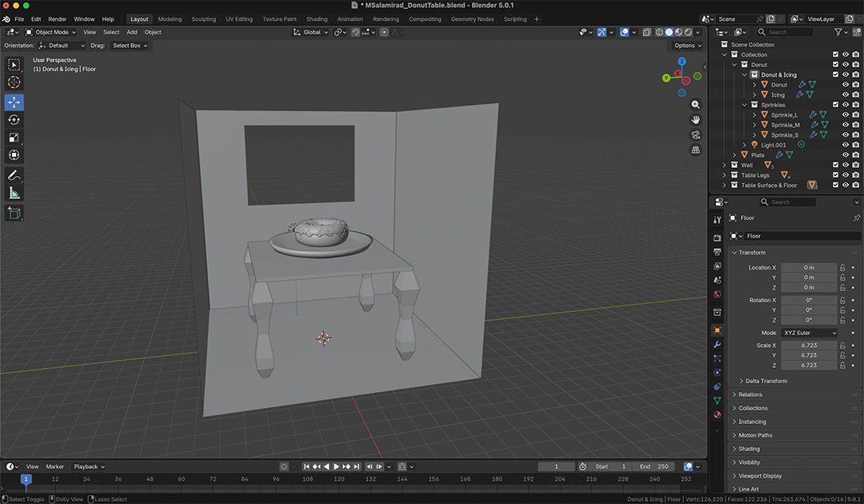864x504 pixels.
Task: Open the Object Mode dropdown
Action: [x=50, y=32]
